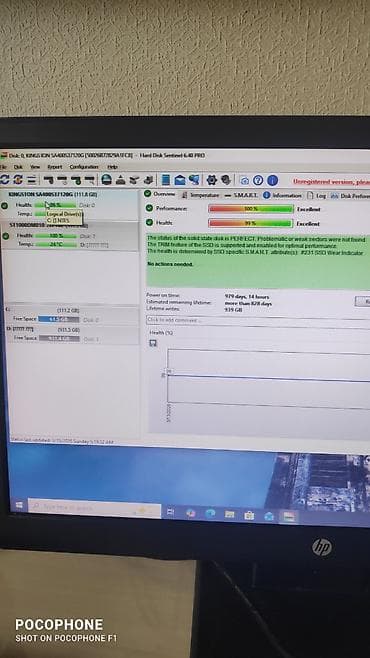
Task: Click the round blue disk toolbar icon
Action: click(x=107, y=180)
